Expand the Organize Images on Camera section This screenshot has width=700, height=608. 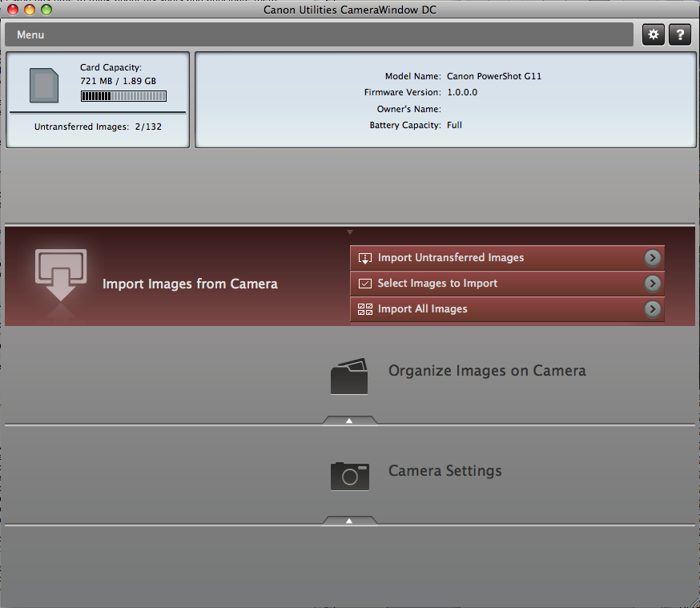click(x=349, y=421)
